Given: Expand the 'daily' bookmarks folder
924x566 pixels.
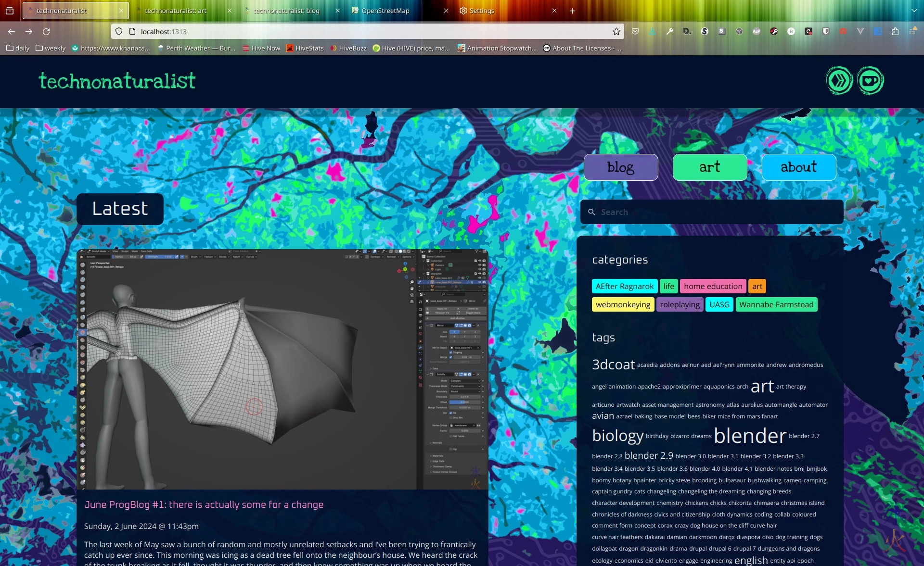Looking at the screenshot, I should (18, 48).
